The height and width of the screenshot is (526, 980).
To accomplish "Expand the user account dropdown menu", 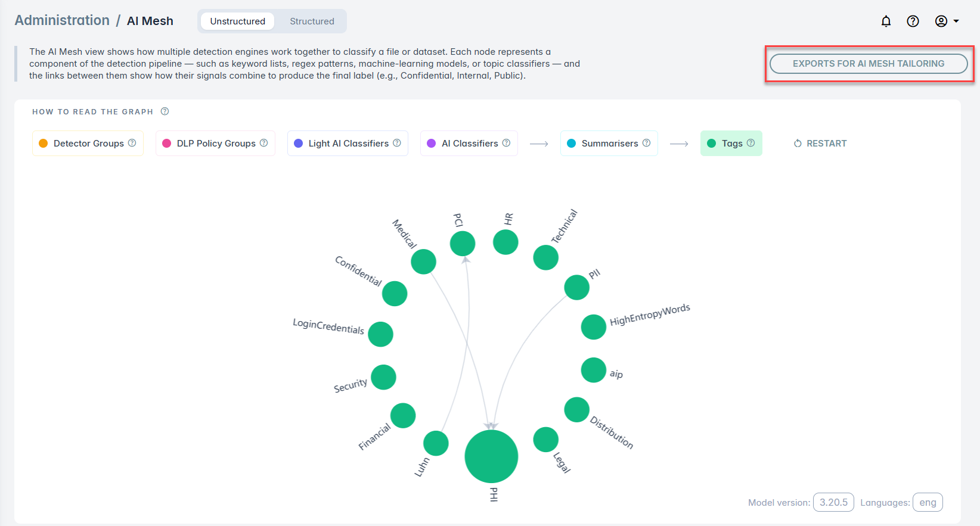I will point(947,21).
